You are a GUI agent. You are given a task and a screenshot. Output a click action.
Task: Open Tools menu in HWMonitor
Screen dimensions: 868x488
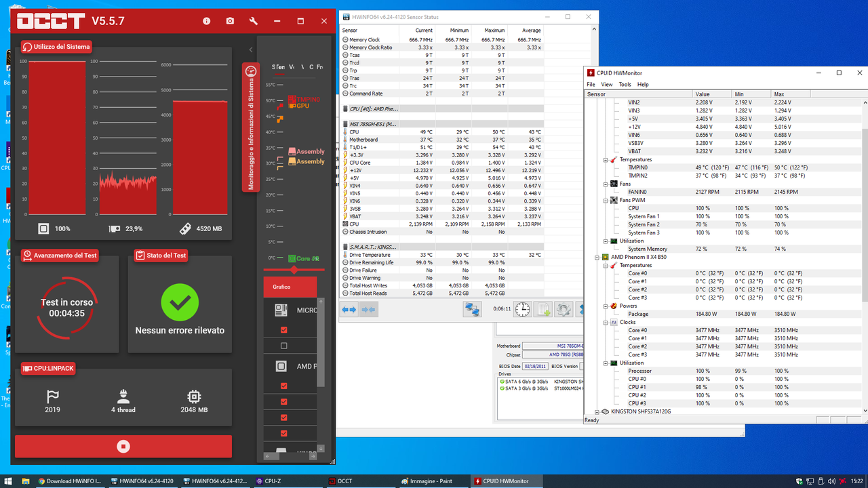click(625, 85)
